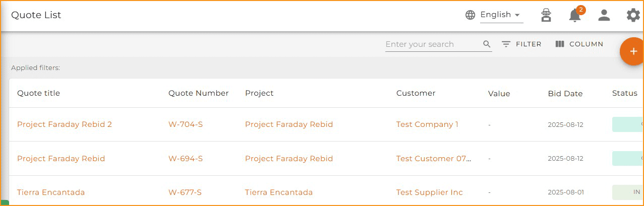Expand the English language dropdown
The image size is (644, 206).
pos(501,15)
